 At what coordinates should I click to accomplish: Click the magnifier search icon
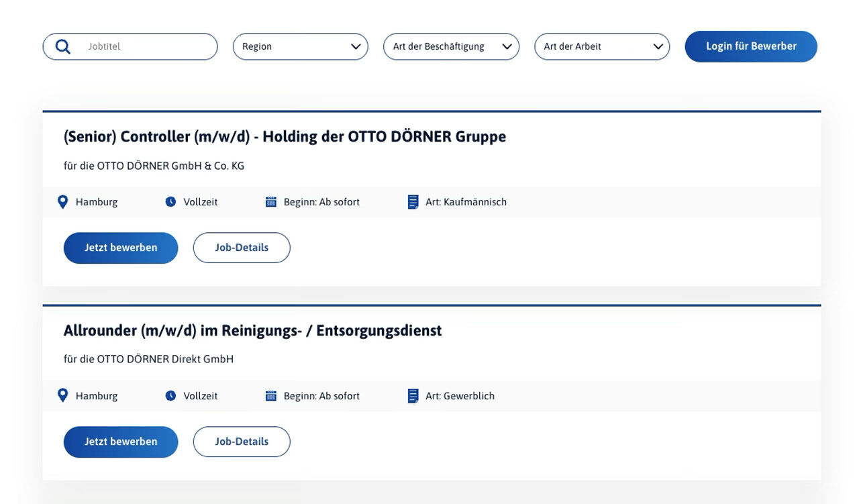[x=63, y=46]
